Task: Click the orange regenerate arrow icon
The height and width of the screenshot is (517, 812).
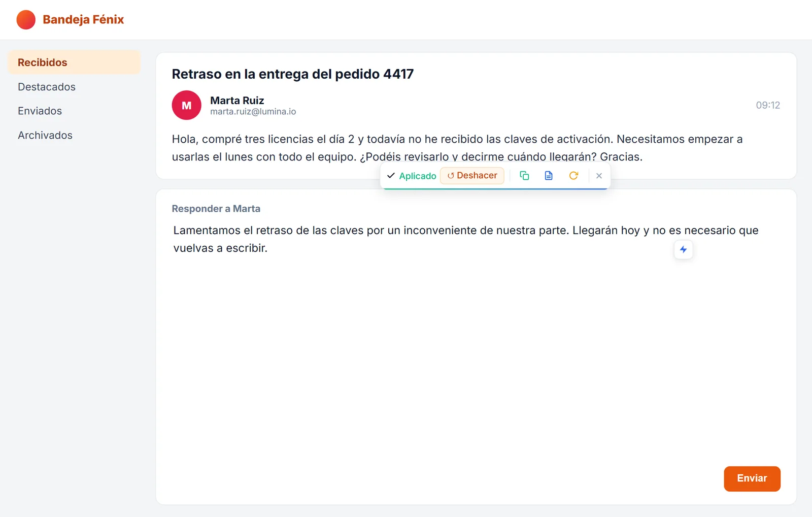Action: (573, 176)
